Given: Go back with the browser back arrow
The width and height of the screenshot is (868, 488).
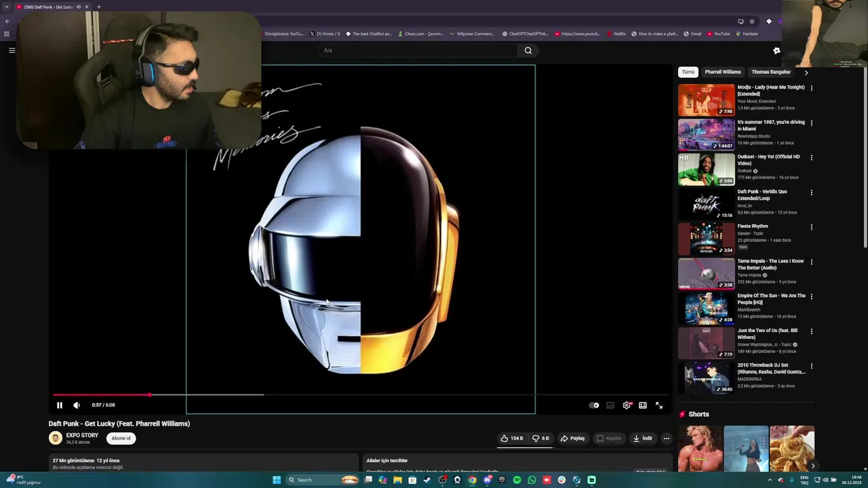Looking at the screenshot, I should tap(7, 21).
